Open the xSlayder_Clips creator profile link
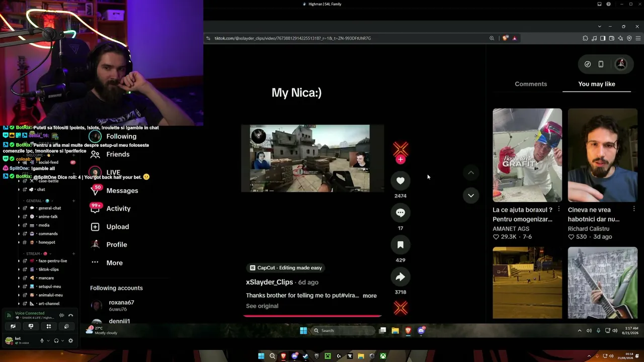Image resolution: width=644 pixels, height=362 pixels. (x=269, y=282)
